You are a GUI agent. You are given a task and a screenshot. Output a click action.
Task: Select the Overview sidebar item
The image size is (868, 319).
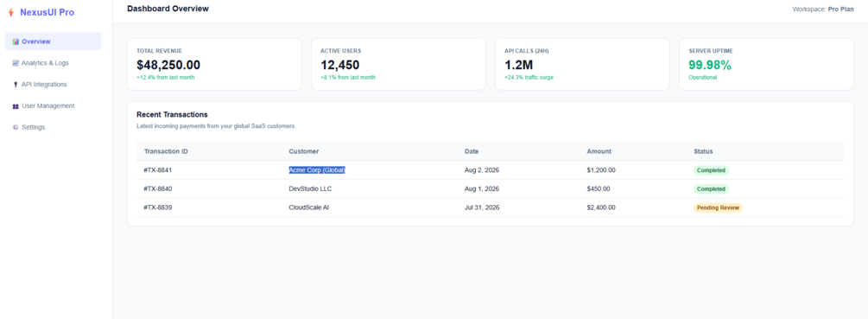pyautogui.click(x=54, y=41)
